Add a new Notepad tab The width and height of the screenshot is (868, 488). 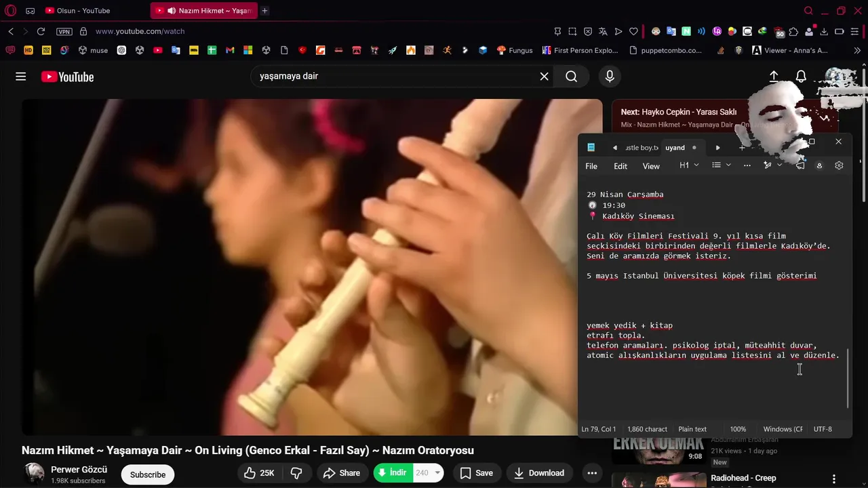click(x=742, y=148)
